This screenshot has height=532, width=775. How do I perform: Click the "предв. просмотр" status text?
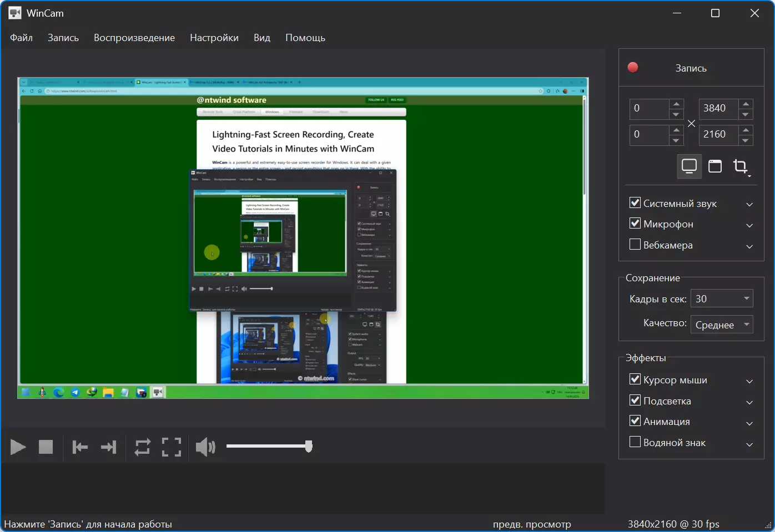tap(532, 524)
